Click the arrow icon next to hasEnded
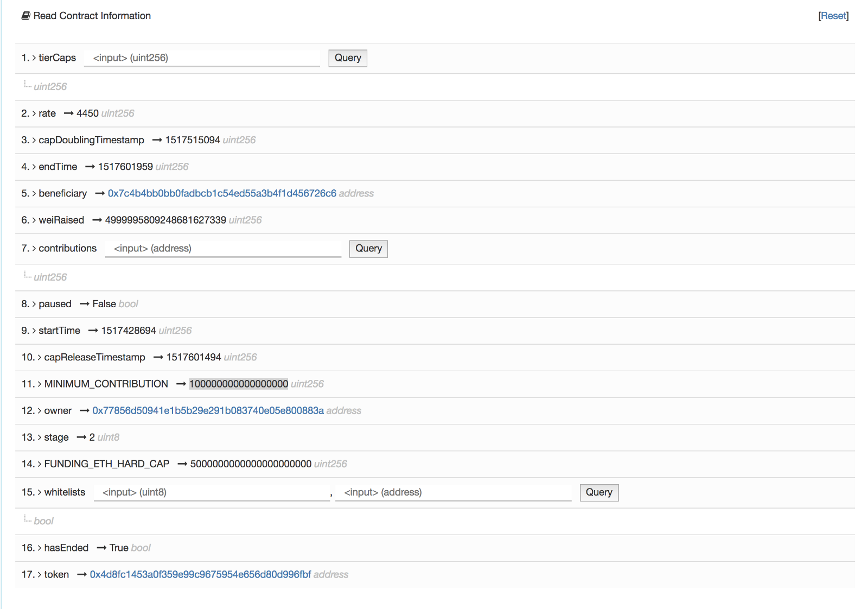 (x=101, y=548)
